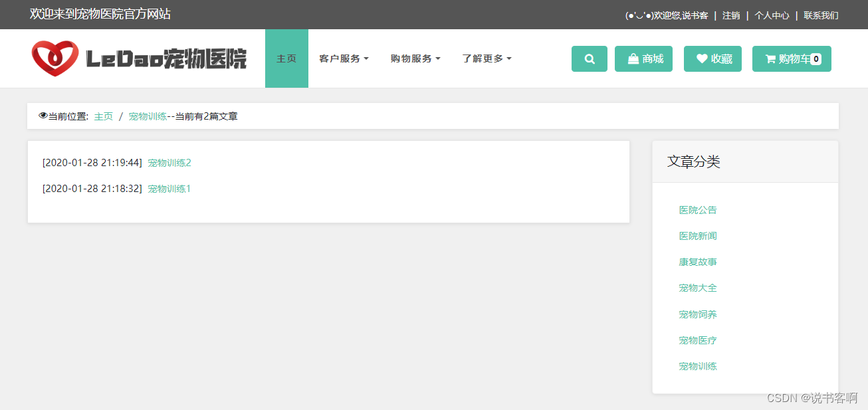Click the heart inside the LeDao logo
868x410 pixels.
56,56
